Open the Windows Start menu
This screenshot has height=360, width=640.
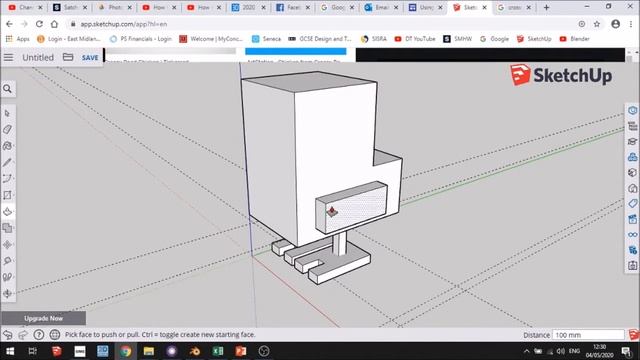point(10,351)
